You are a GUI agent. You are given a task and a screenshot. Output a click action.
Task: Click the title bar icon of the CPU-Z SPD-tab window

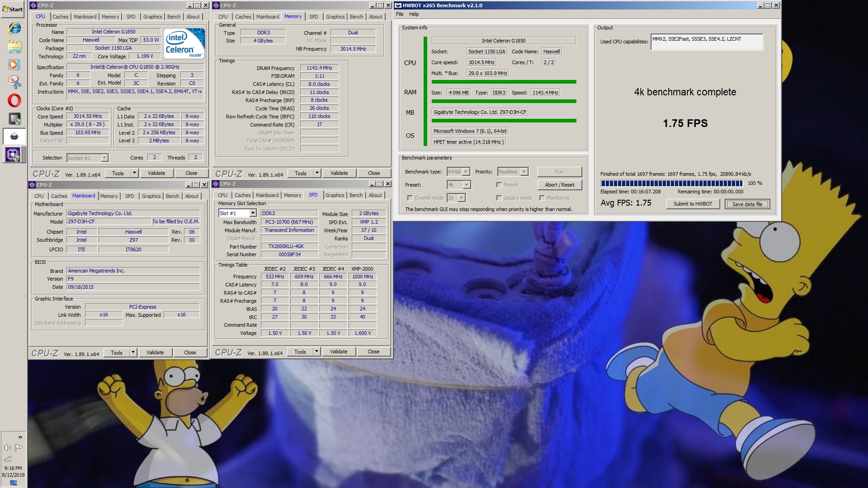[x=216, y=184]
